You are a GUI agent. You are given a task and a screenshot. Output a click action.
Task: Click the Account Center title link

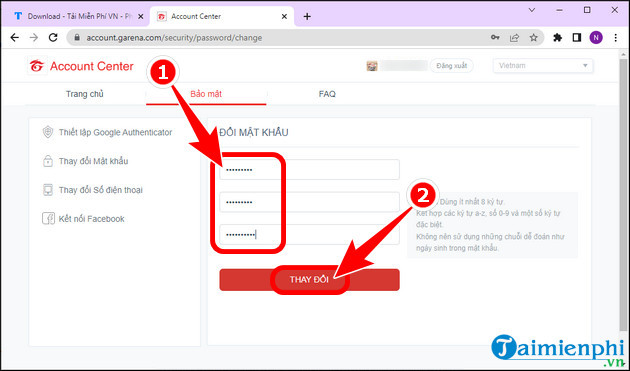point(92,66)
